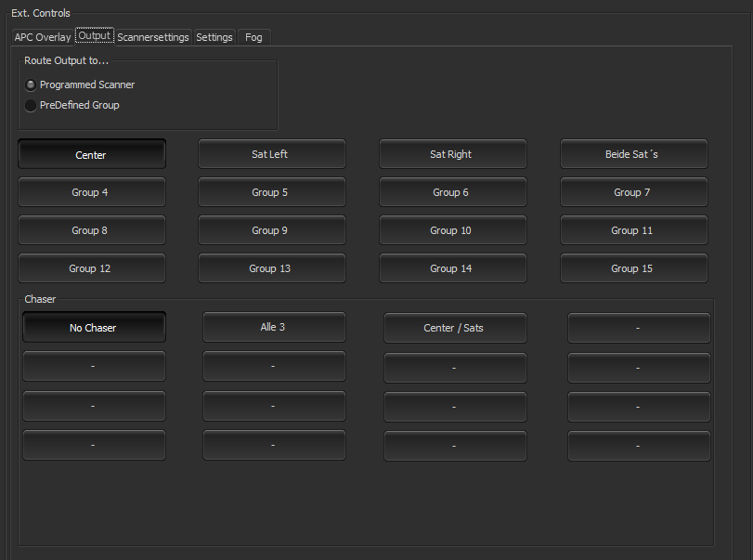Open the Settings tab

point(214,37)
